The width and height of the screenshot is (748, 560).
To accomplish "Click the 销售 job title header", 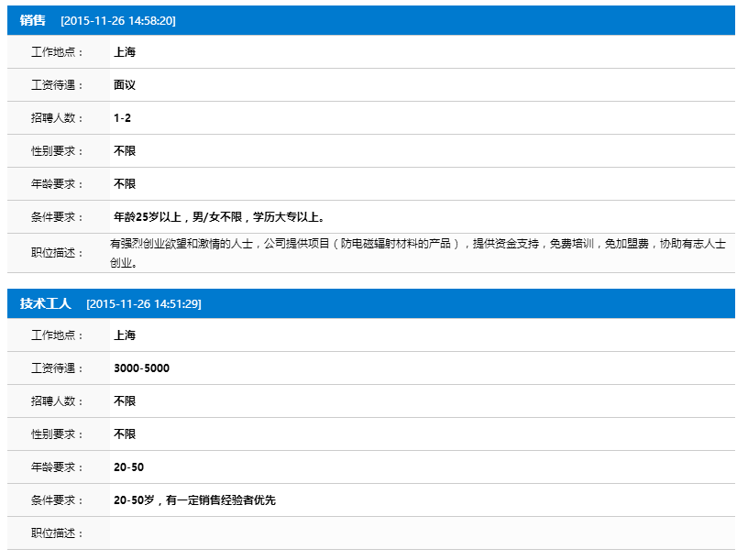I will pos(33,20).
